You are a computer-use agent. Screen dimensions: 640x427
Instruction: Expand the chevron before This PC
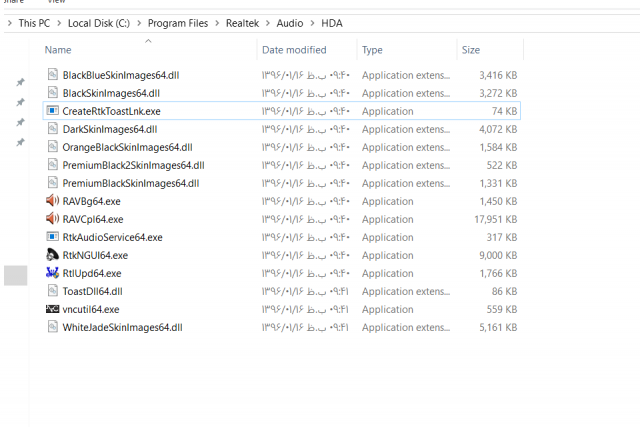point(10,23)
